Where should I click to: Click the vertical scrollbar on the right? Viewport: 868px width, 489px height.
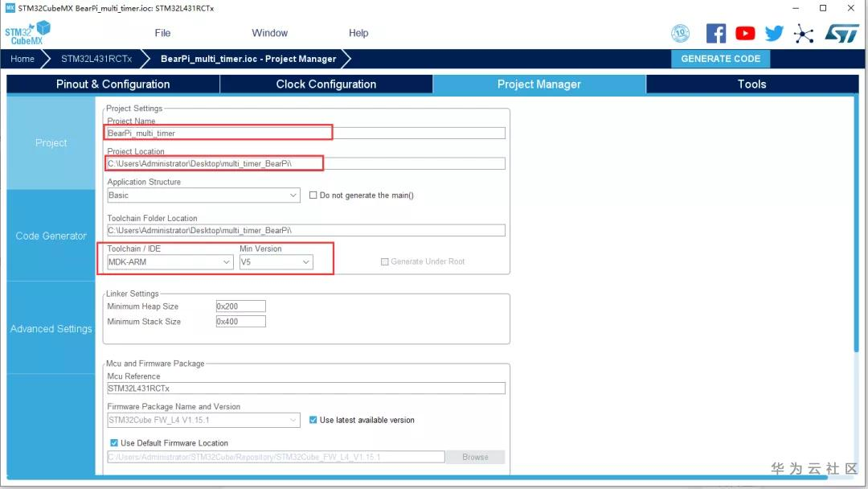click(x=856, y=224)
